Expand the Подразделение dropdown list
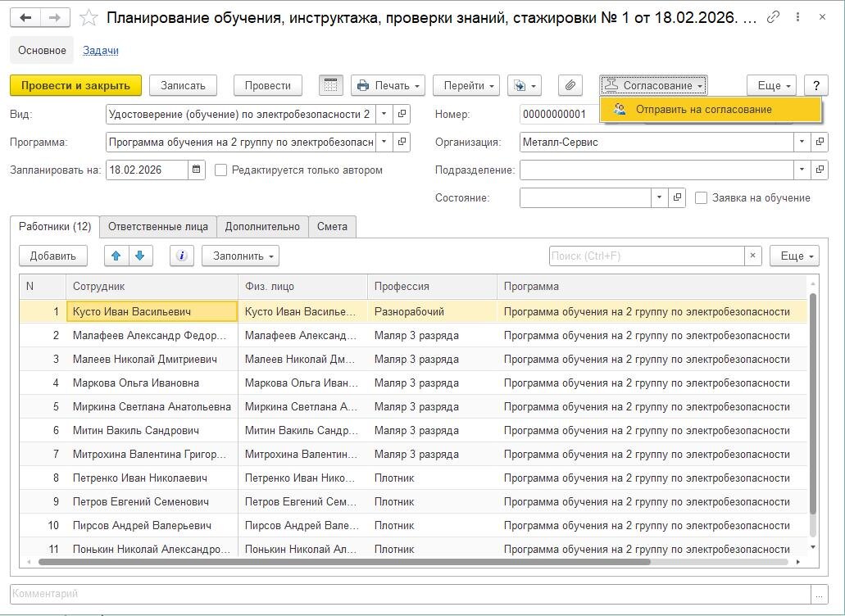The width and height of the screenshot is (845, 616). click(802, 170)
